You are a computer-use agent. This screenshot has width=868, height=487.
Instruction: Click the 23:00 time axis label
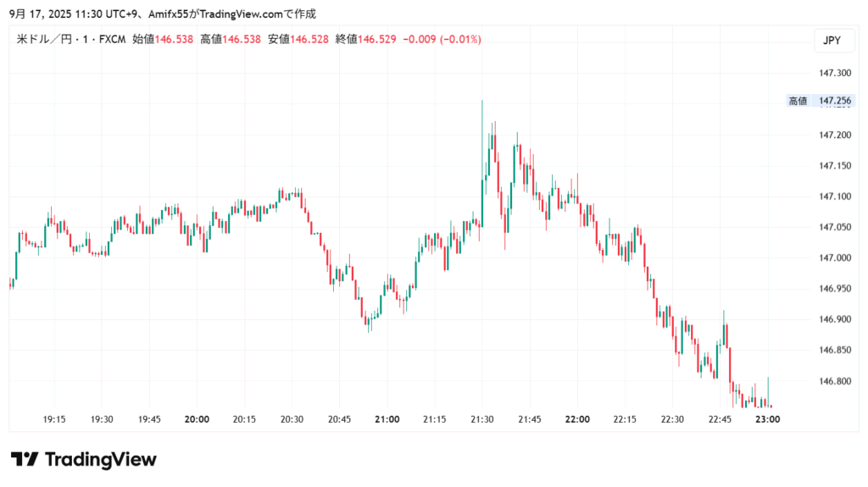pyautogui.click(x=768, y=418)
